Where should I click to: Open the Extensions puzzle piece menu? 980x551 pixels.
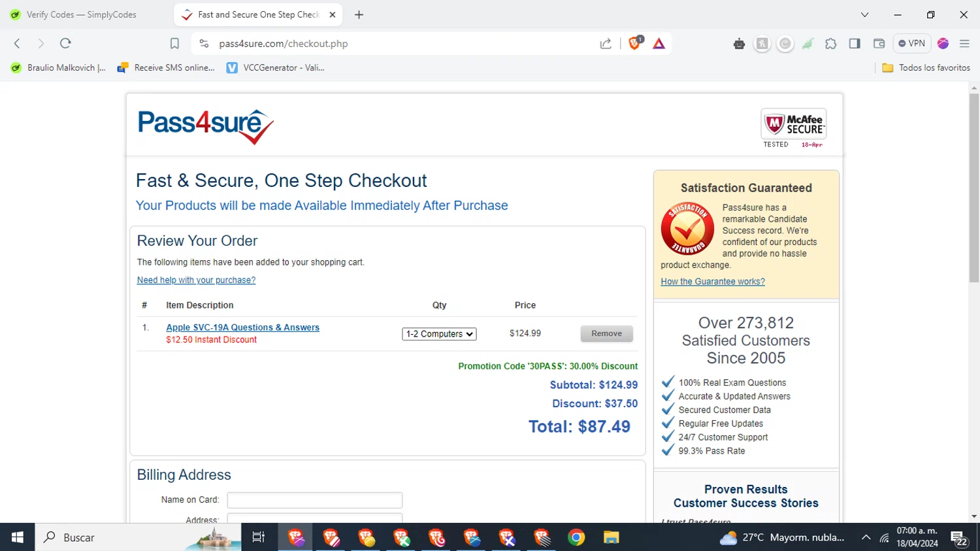[831, 44]
